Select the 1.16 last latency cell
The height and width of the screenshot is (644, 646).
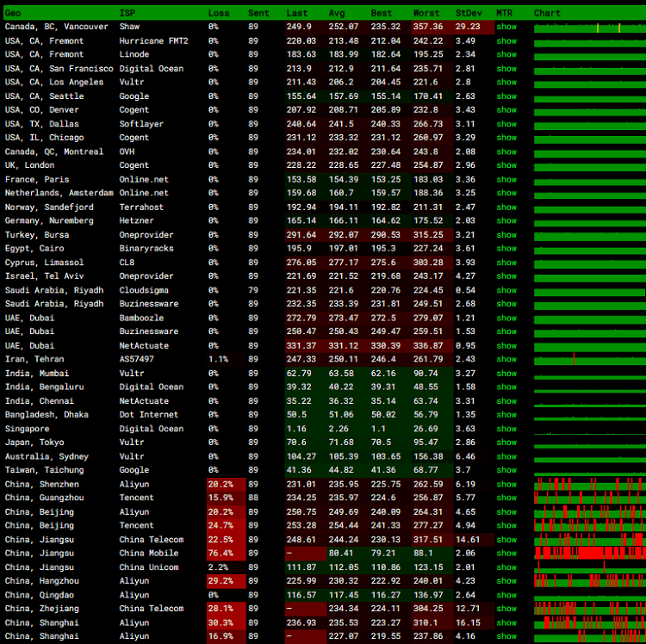click(x=305, y=429)
